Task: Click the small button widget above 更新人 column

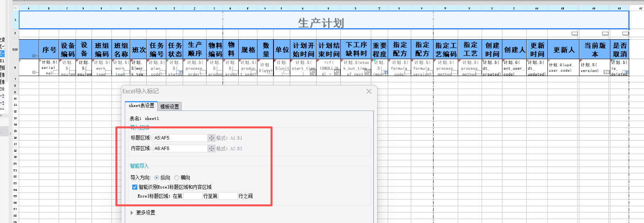Action: pos(575,34)
